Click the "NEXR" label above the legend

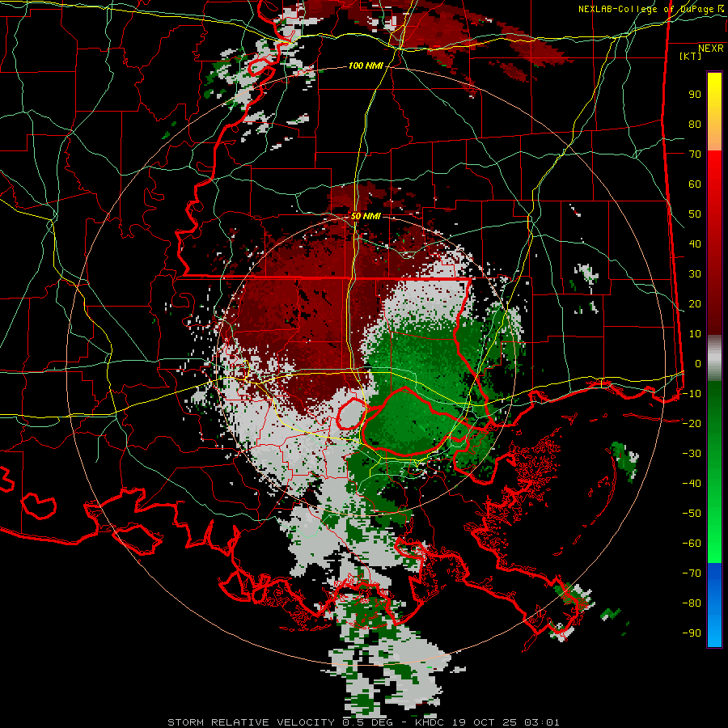[x=710, y=49]
